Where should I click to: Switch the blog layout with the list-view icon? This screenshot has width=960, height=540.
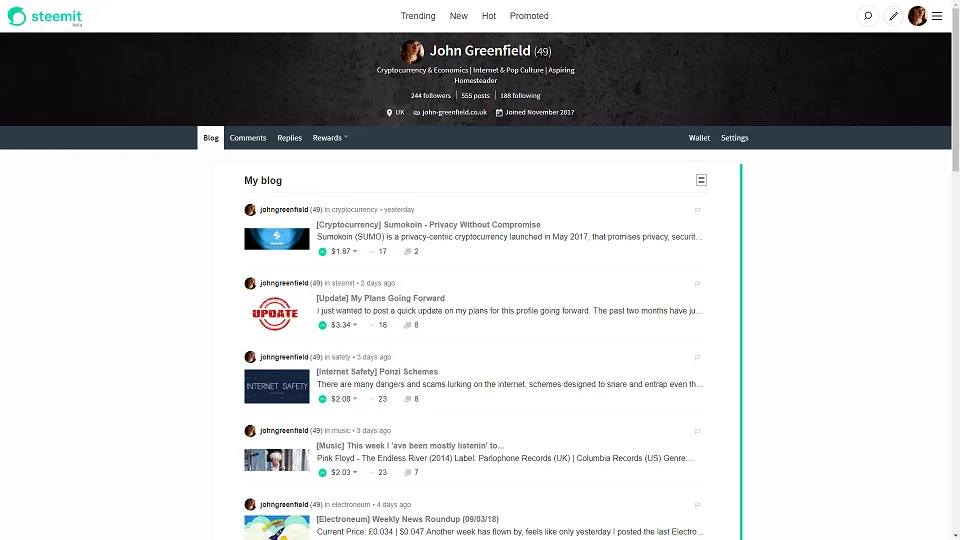click(x=701, y=180)
